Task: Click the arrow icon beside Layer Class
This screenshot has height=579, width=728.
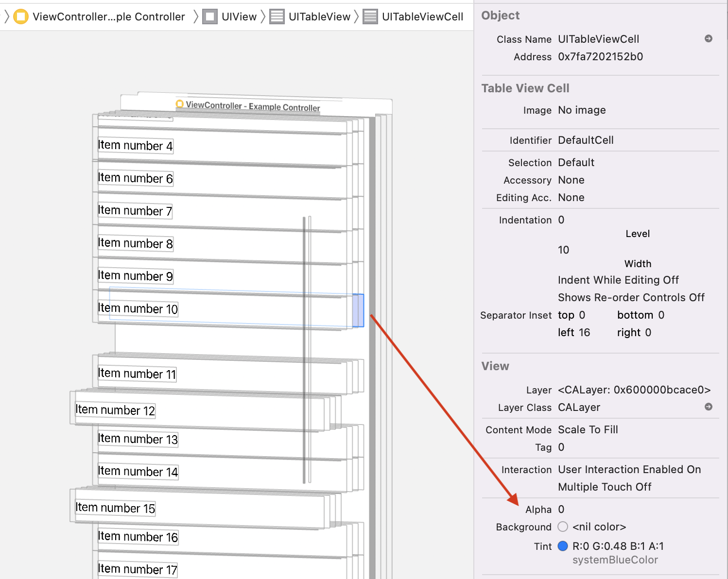Action: [709, 407]
